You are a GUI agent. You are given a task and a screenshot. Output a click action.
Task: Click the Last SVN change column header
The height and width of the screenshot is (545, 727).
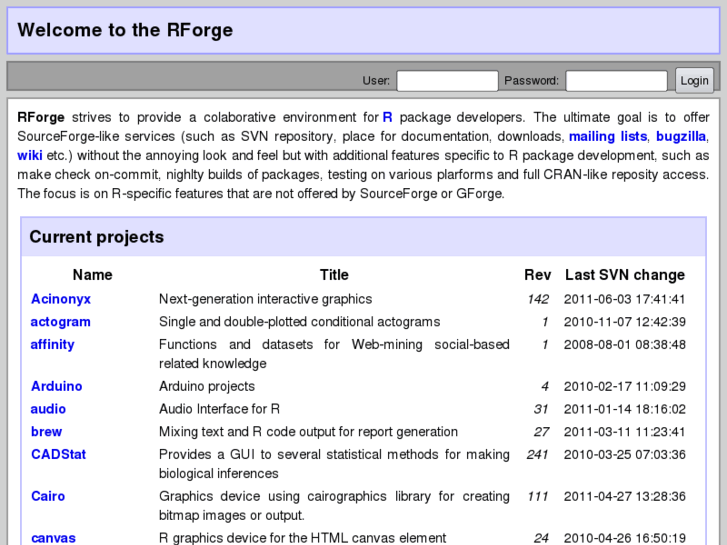click(x=625, y=275)
